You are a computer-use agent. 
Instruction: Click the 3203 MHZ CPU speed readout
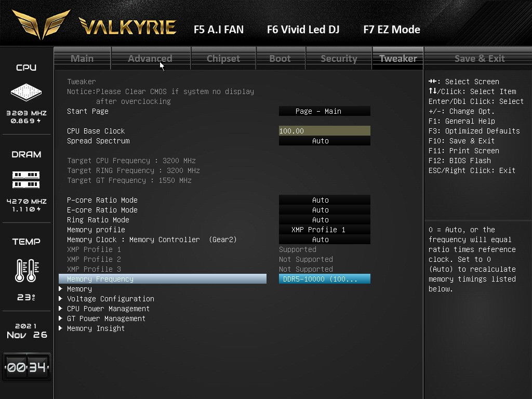pyautogui.click(x=26, y=113)
